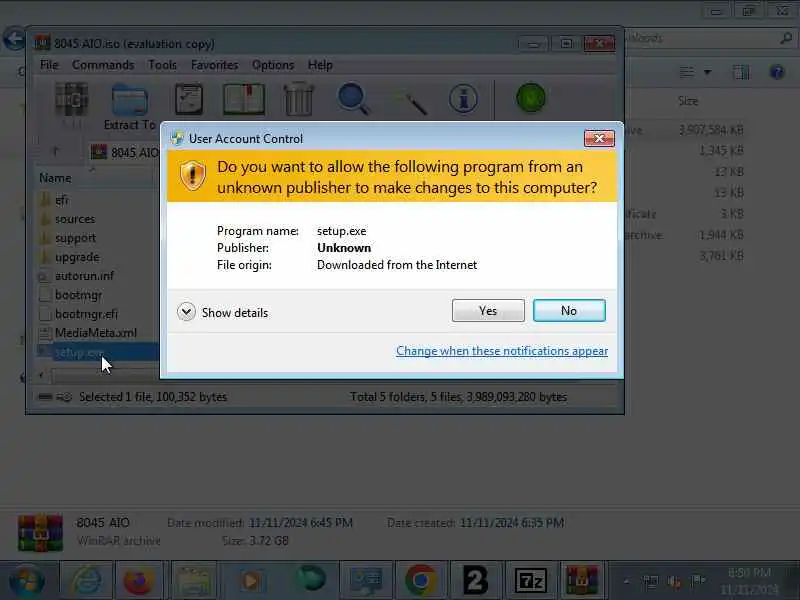This screenshot has height=600, width=800.
Task: Open WinRAR File menu
Action: pyautogui.click(x=49, y=65)
